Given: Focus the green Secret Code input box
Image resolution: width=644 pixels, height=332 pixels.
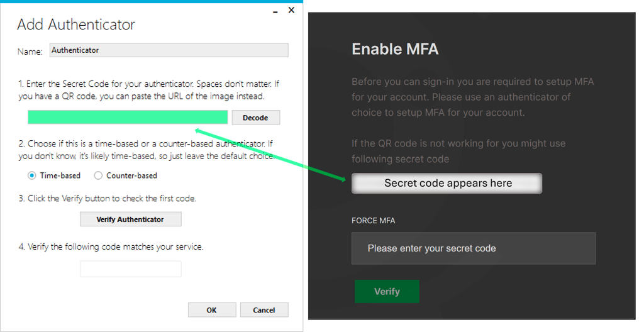Looking at the screenshot, I should (x=128, y=118).
